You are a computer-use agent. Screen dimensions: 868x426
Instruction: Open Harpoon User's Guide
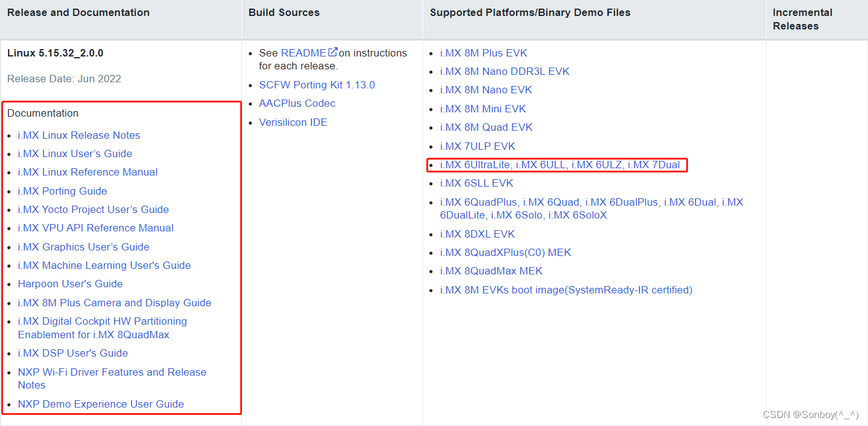click(71, 284)
